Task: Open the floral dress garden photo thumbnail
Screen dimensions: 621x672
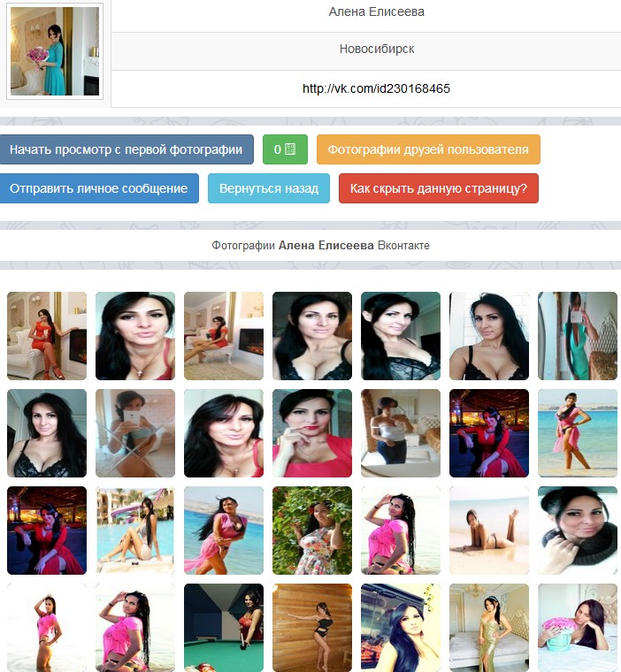Action: pyautogui.click(x=312, y=531)
